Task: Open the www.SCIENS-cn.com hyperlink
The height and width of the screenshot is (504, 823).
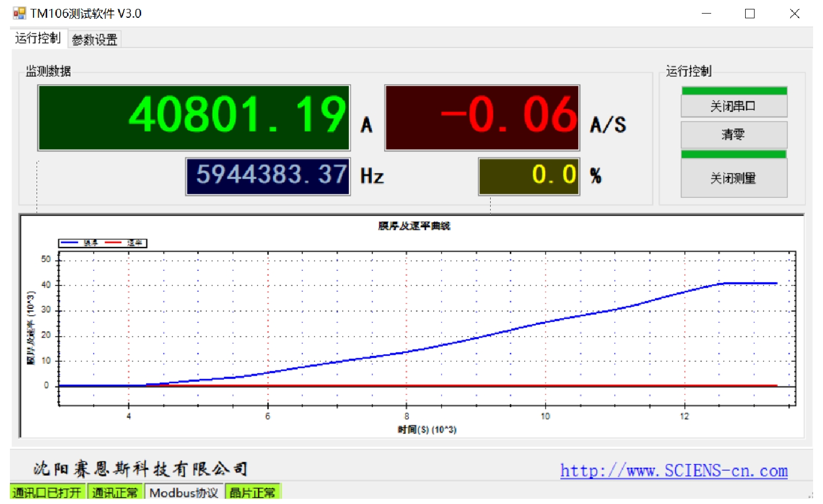Action: tap(674, 471)
